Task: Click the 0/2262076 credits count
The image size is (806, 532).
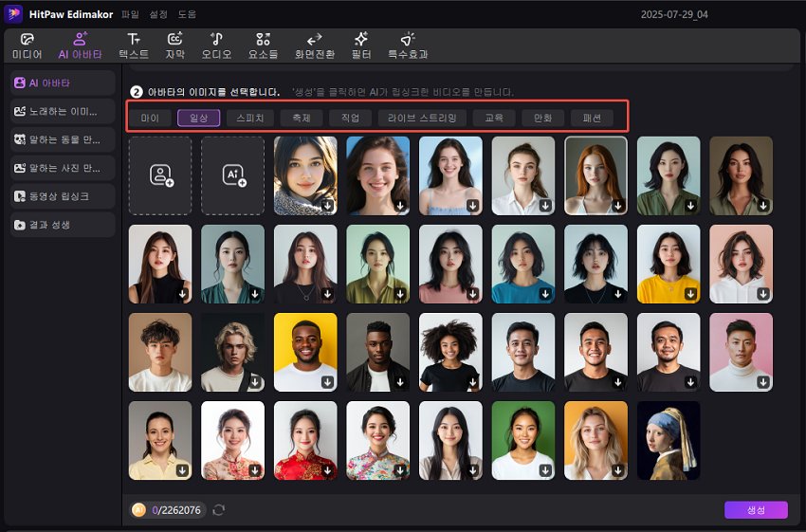Action: [176, 510]
